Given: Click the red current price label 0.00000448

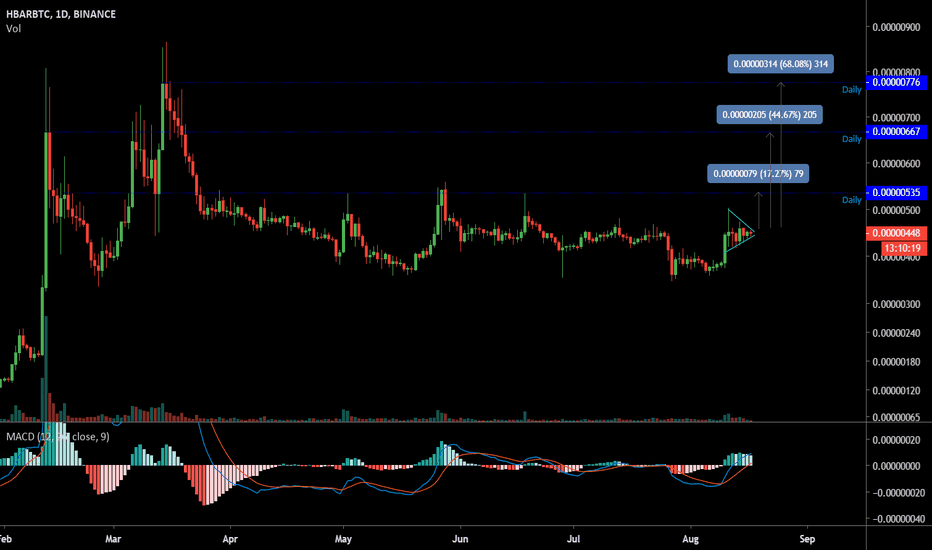Looking at the screenshot, I should pos(896,233).
